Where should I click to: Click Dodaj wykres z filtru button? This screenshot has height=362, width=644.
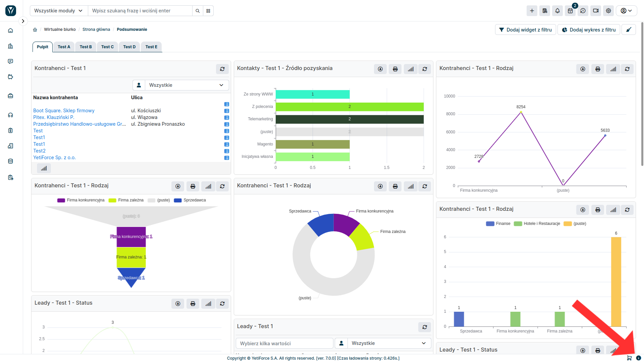(589, 30)
